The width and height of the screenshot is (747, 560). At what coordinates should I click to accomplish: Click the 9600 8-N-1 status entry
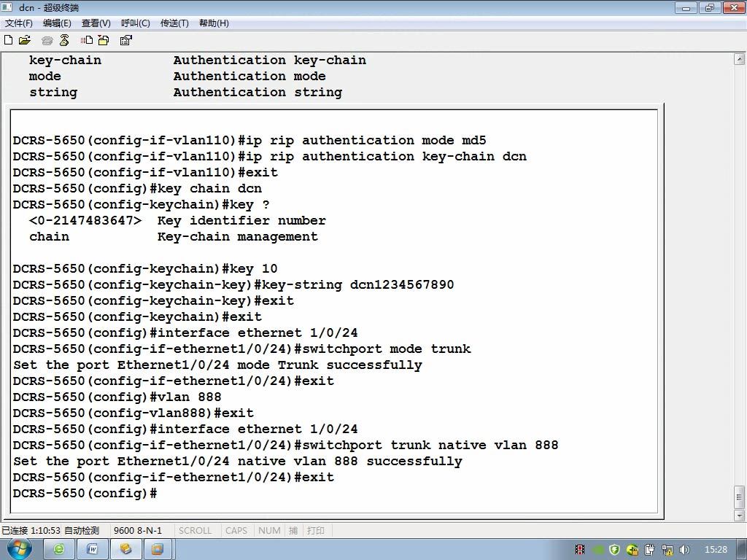138,530
